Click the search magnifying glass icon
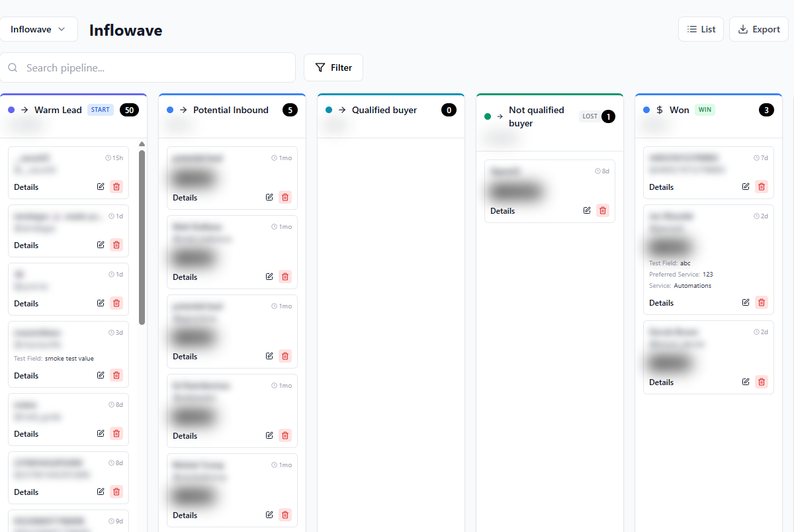 coord(13,67)
